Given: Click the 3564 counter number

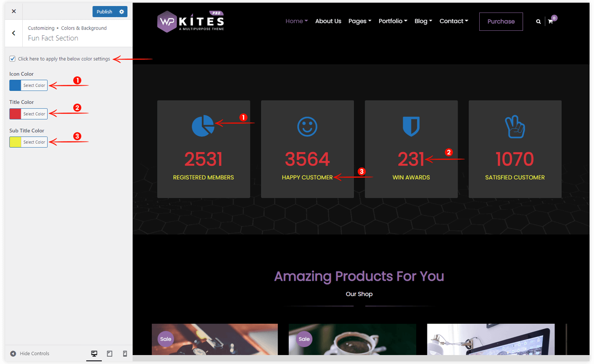Looking at the screenshot, I should coord(307,159).
